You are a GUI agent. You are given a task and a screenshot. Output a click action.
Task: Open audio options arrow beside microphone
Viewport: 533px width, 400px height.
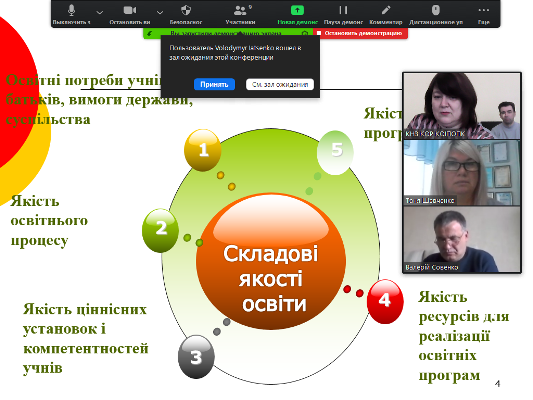[100, 13]
